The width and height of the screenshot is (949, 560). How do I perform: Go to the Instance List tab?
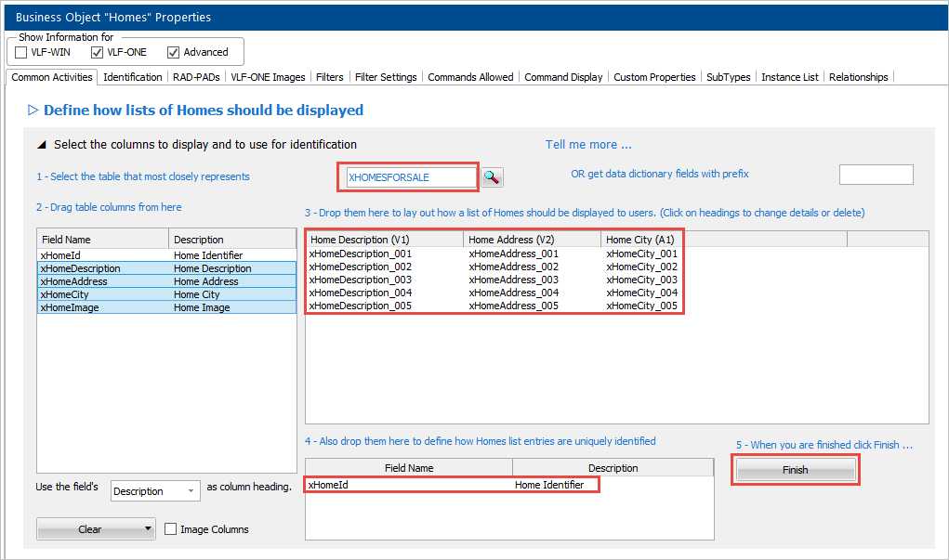click(790, 77)
